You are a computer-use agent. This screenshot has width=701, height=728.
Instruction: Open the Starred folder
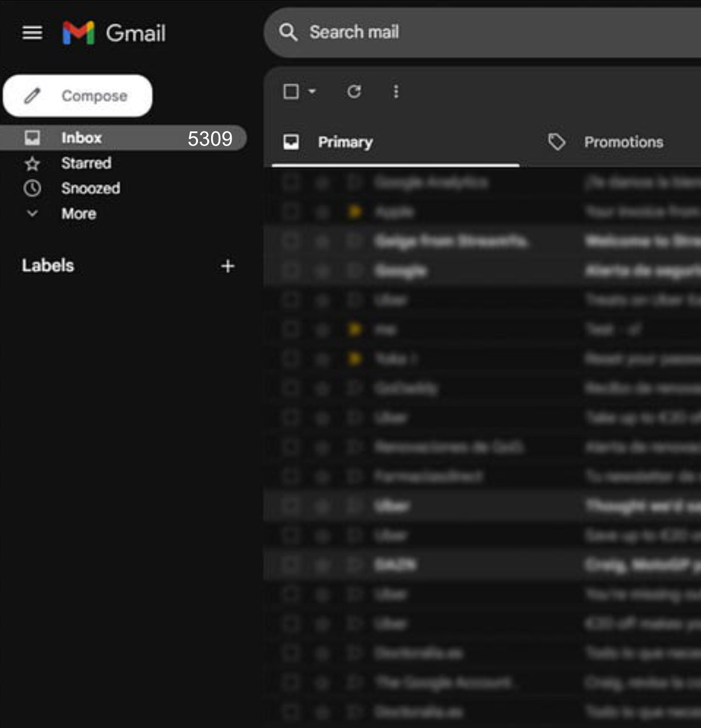(86, 163)
